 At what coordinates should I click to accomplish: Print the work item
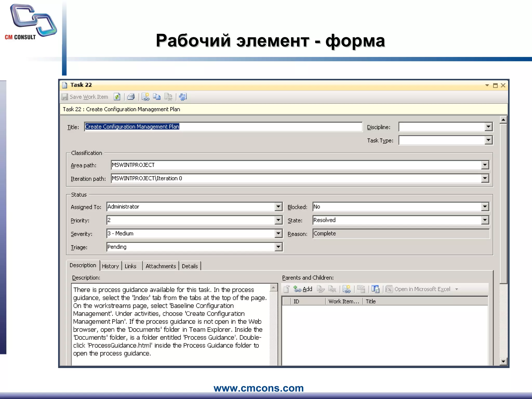click(131, 97)
